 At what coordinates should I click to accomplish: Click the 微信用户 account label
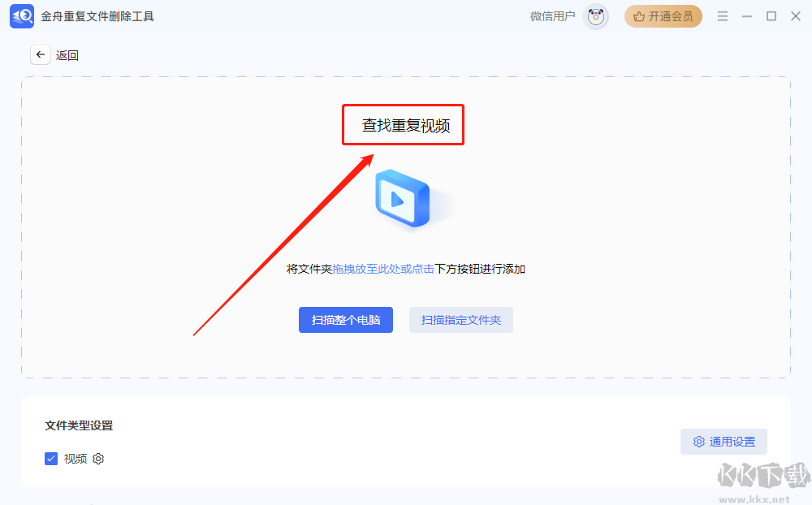point(553,16)
